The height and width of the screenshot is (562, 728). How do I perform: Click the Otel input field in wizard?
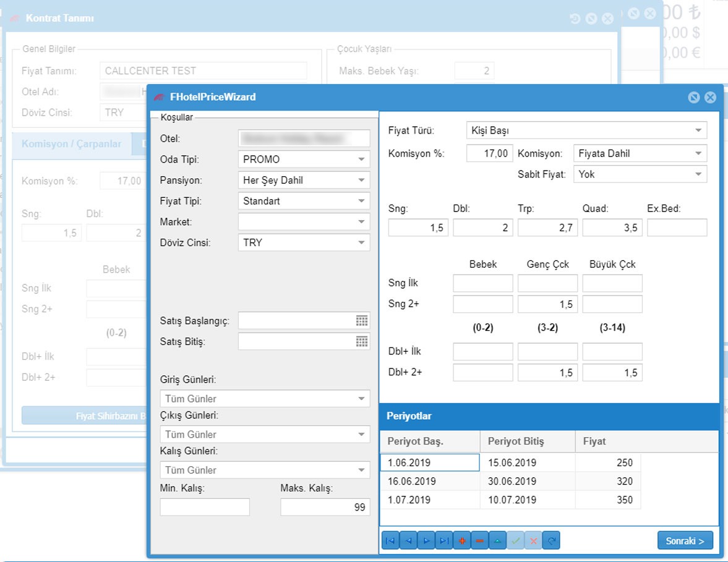[304, 138]
